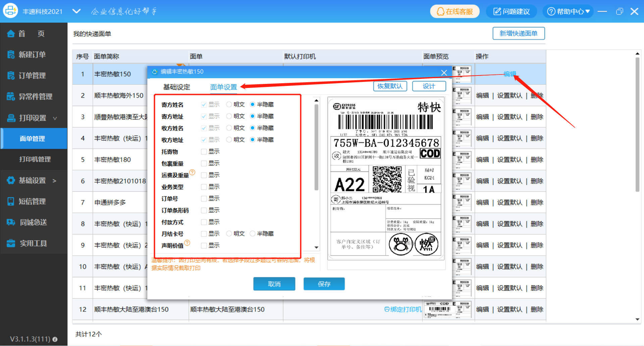Click the print settings printer icon

(11, 118)
